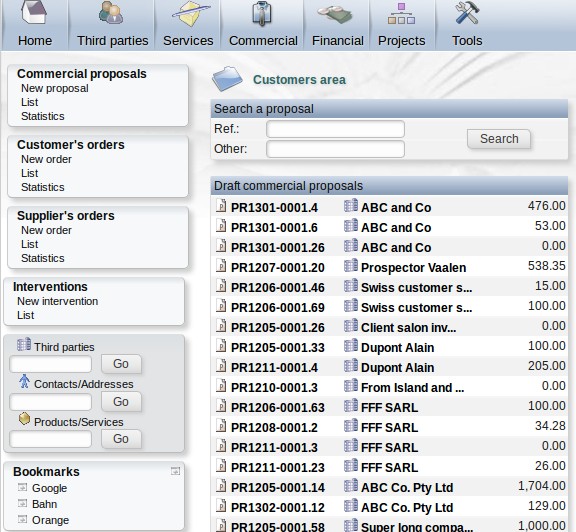576x532 pixels.
Task: Switch to the Services menu
Action: [188, 40]
